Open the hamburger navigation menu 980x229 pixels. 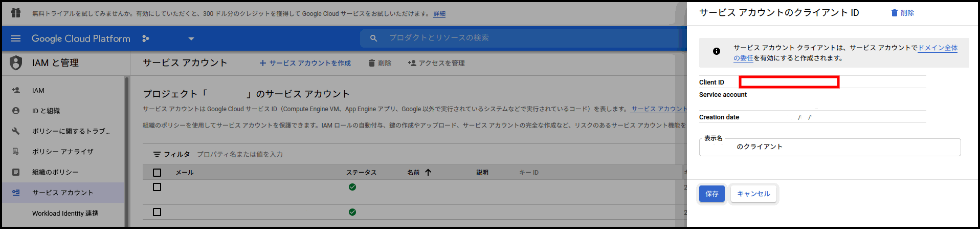pyautogui.click(x=16, y=38)
